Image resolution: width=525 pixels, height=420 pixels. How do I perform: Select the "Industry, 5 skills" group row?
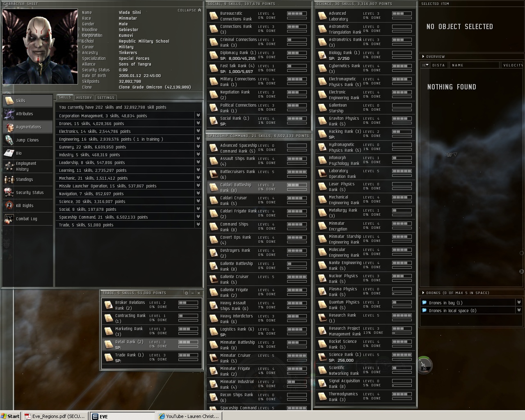(129, 155)
